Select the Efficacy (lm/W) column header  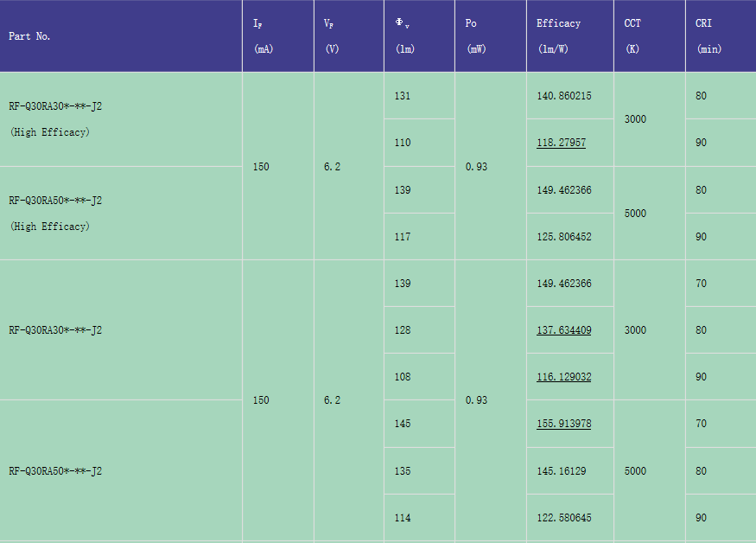(x=558, y=36)
